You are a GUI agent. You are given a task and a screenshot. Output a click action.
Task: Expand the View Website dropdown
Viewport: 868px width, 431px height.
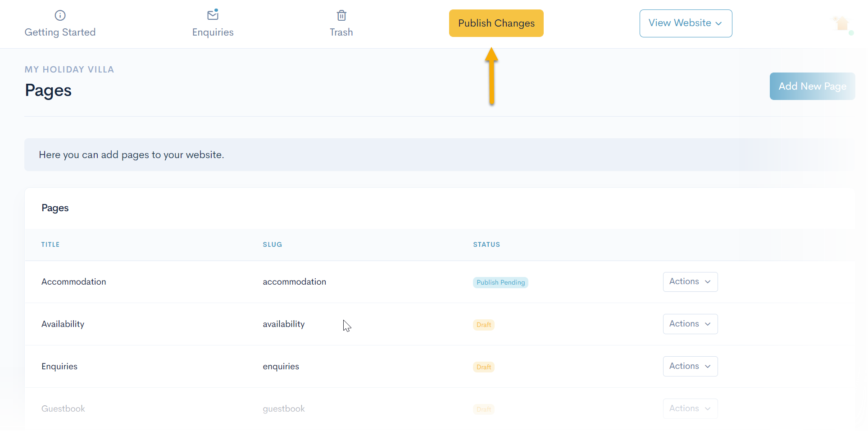click(x=685, y=23)
